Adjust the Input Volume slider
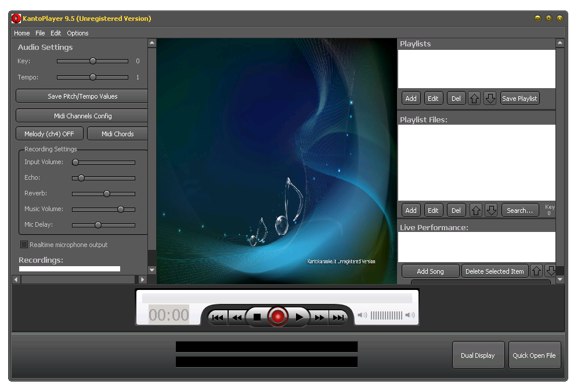581x392 pixels. coord(103,162)
